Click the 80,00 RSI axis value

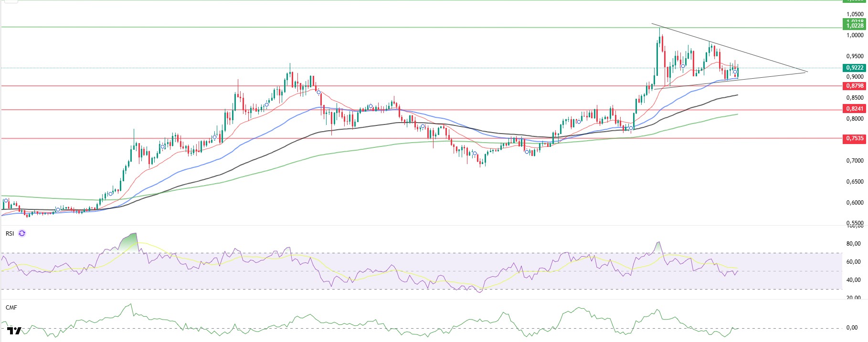click(x=853, y=244)
